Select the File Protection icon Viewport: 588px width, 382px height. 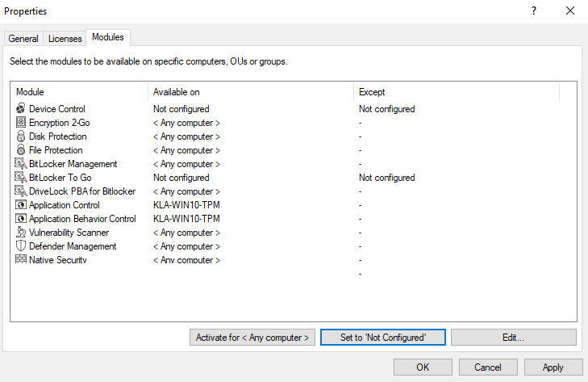pos(21,150)
